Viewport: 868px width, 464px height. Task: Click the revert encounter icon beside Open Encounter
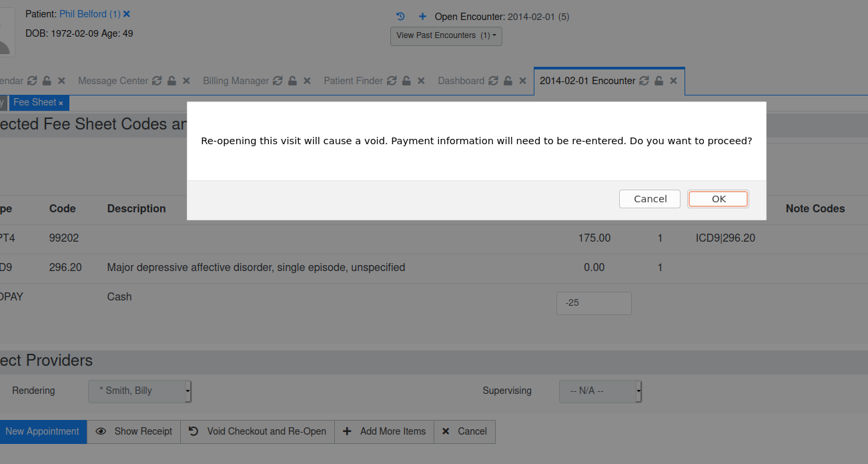[x=400, y=16]
